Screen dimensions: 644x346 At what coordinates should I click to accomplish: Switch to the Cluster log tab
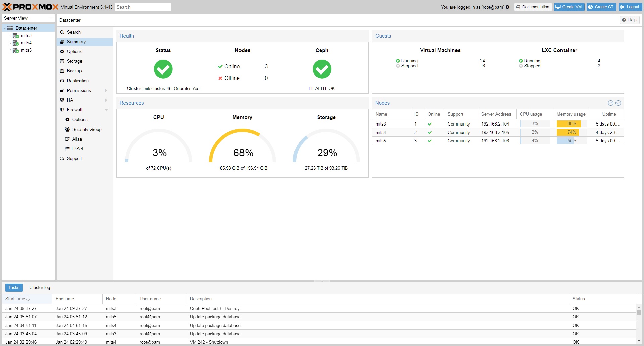40,288
